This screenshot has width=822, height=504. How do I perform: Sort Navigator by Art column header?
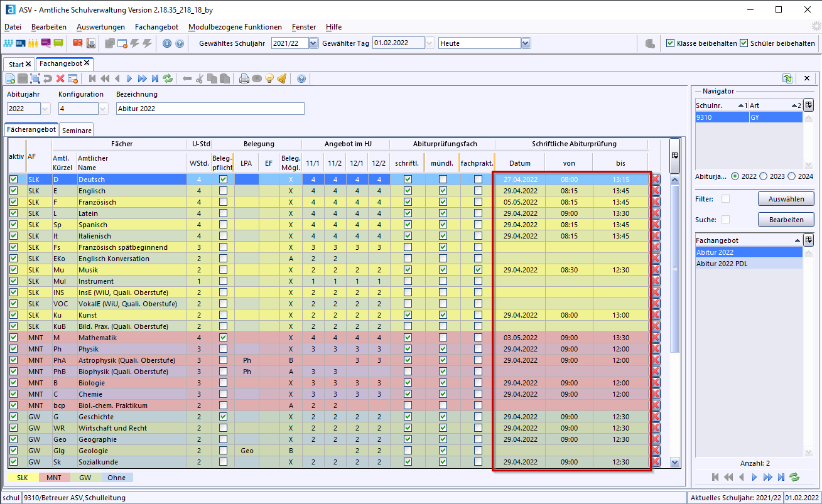[x=776, y=105]
